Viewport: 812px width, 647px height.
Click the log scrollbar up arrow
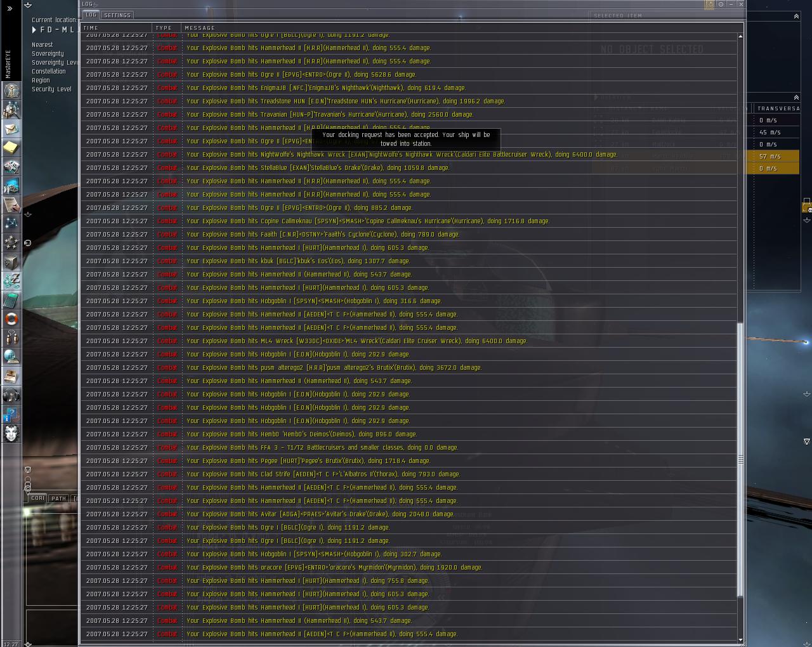740,36
